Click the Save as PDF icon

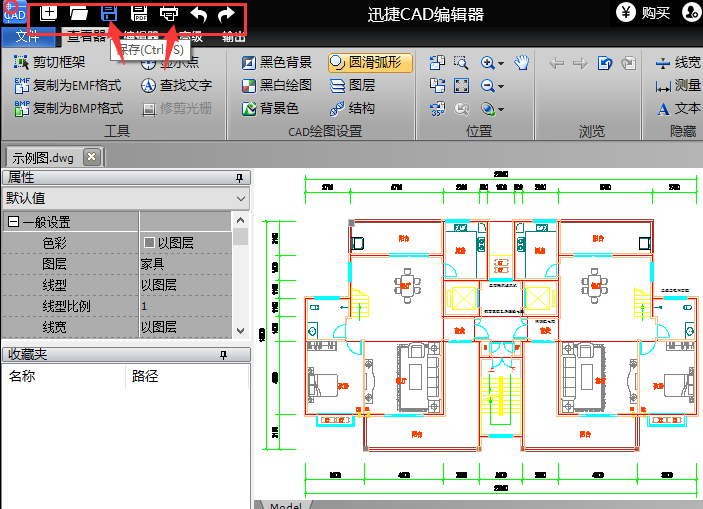click(x=140, y=14)
